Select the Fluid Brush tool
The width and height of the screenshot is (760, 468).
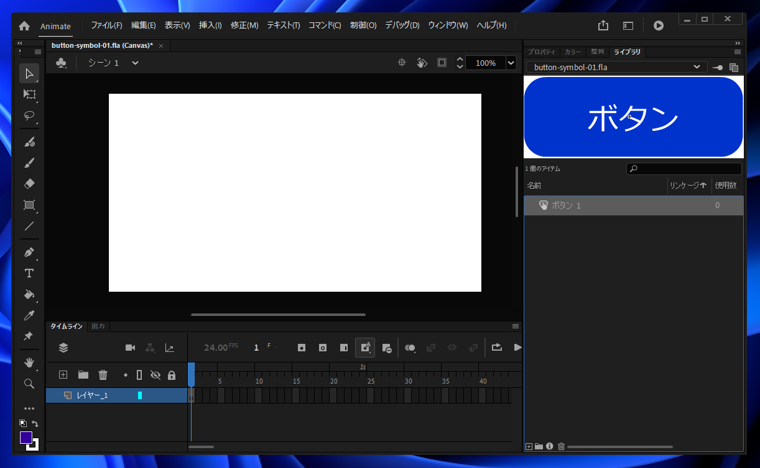point(29,142)
